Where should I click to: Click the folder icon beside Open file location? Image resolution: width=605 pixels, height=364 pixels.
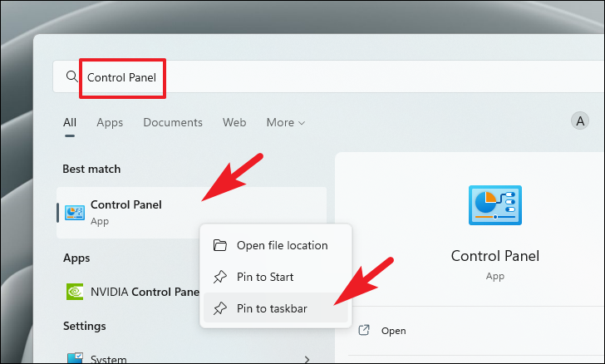point(220,245)
